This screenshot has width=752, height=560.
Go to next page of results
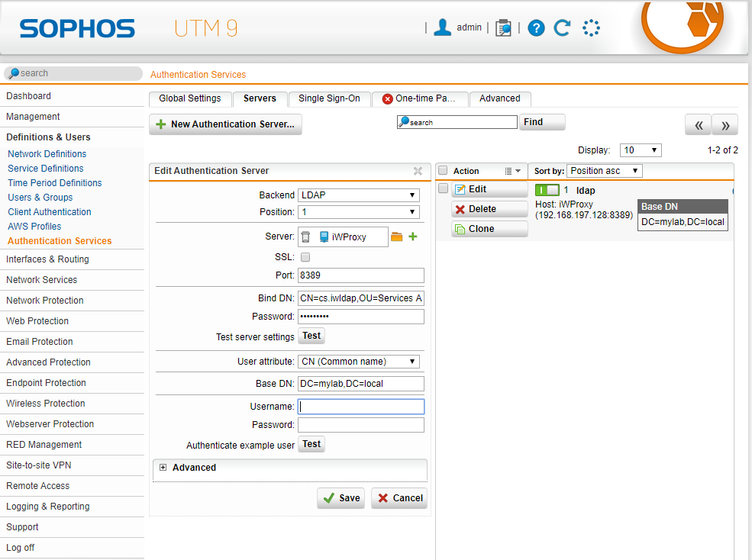[x=725, y=125]
